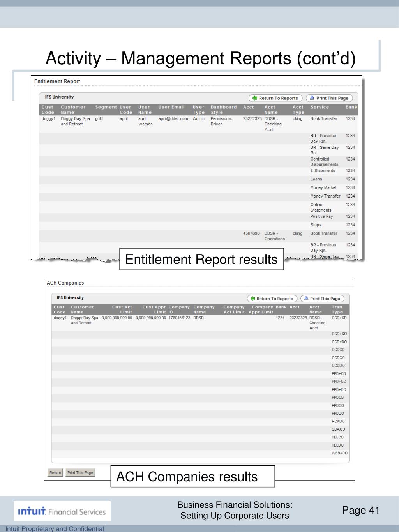The width and height of the screenshot is (399, 532).
Task: Select the PPD+CD transaction type
Action: tap(339, 374)
